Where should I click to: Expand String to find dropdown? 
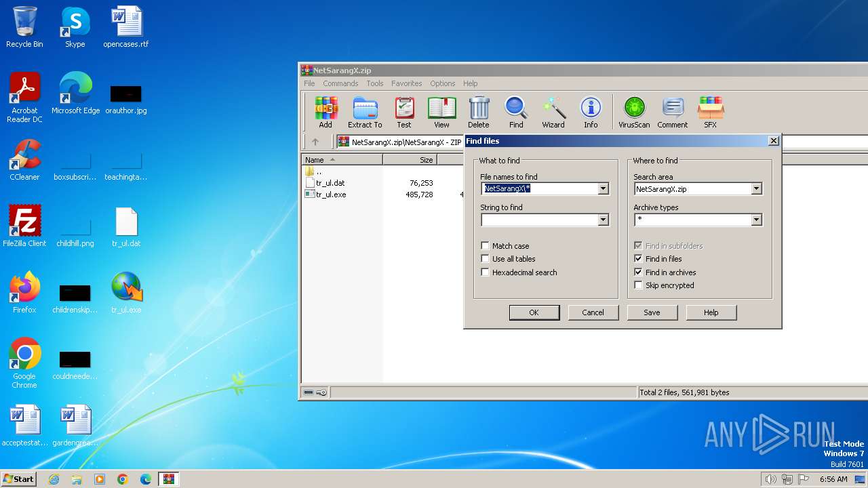coord(603,220)
